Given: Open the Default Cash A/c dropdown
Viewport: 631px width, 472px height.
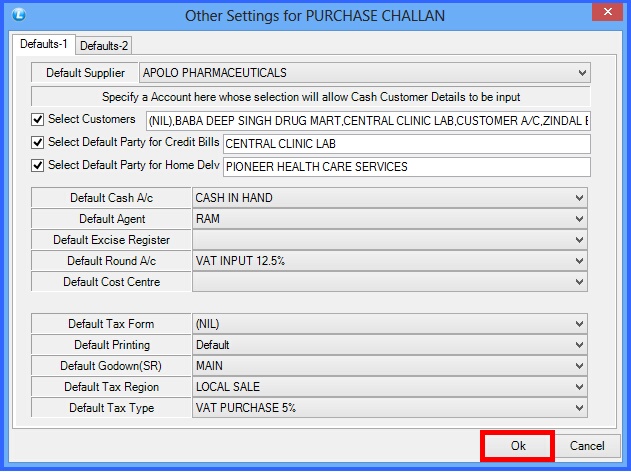Looking at the screenshot, I should pos(390,198).
